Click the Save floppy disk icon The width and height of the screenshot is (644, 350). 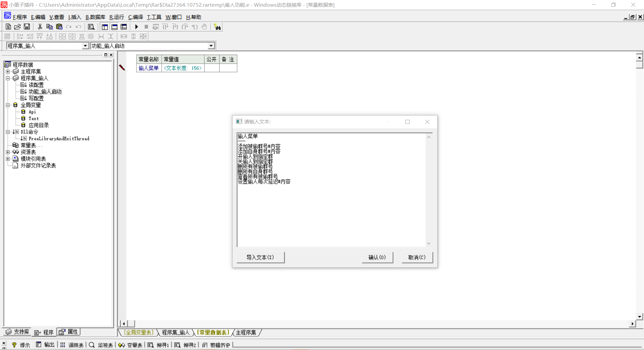point(27,27)
